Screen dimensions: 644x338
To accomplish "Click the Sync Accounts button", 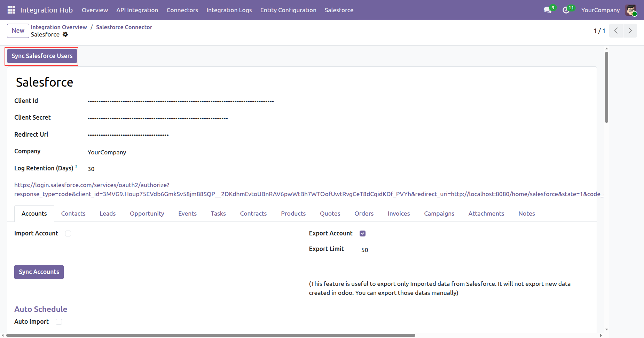I will tap(39, 272).
